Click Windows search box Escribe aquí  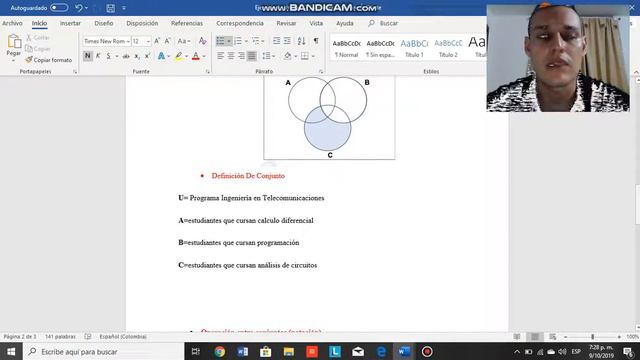pyautogui.click(x=104, y=351)
